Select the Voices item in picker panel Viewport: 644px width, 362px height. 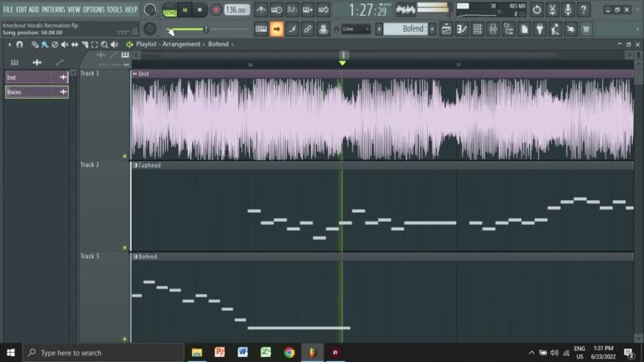37,92
